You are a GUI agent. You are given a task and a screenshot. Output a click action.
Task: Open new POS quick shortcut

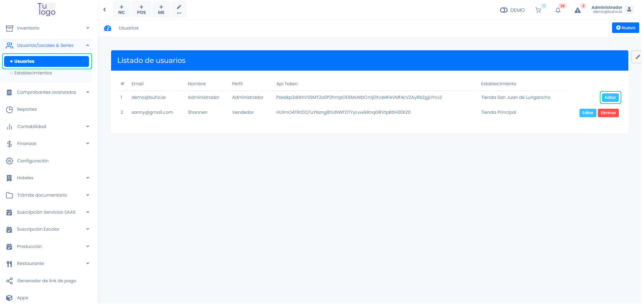click(141, 10)
